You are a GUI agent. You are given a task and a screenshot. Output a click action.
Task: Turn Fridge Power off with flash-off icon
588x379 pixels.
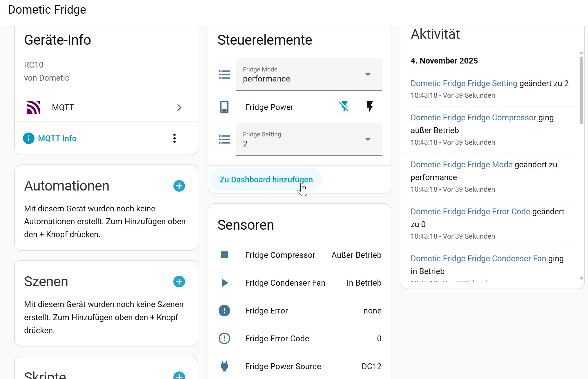(344, 107)
